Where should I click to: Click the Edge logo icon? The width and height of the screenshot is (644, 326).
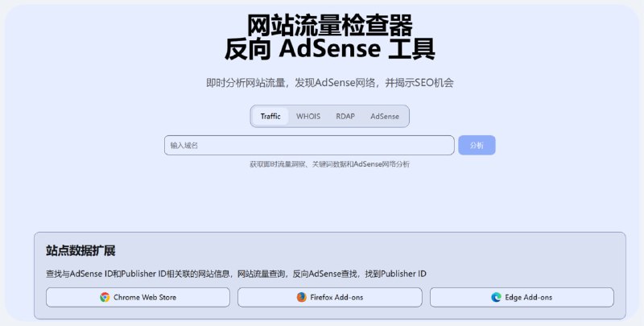click(496, 297)
